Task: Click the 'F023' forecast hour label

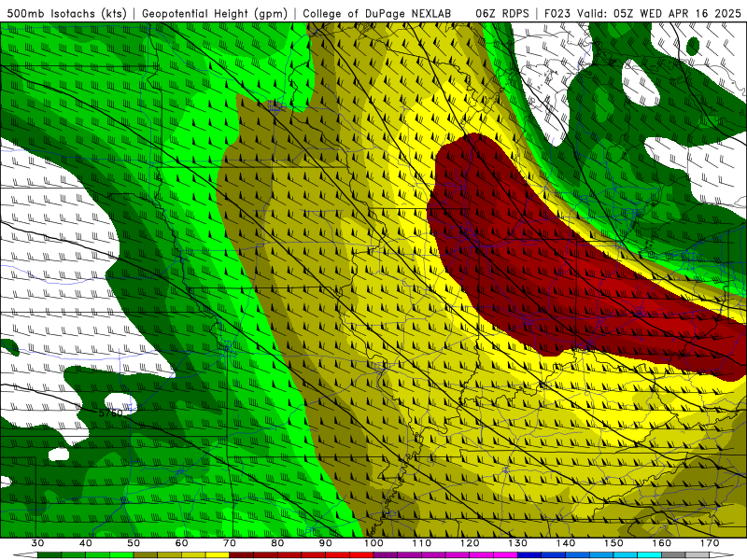Action: pos(557,13)
